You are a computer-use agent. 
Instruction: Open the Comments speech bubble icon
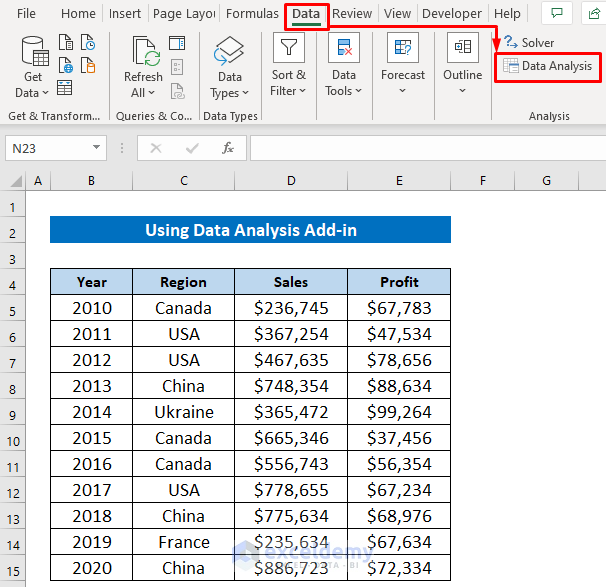coord(557,14)
